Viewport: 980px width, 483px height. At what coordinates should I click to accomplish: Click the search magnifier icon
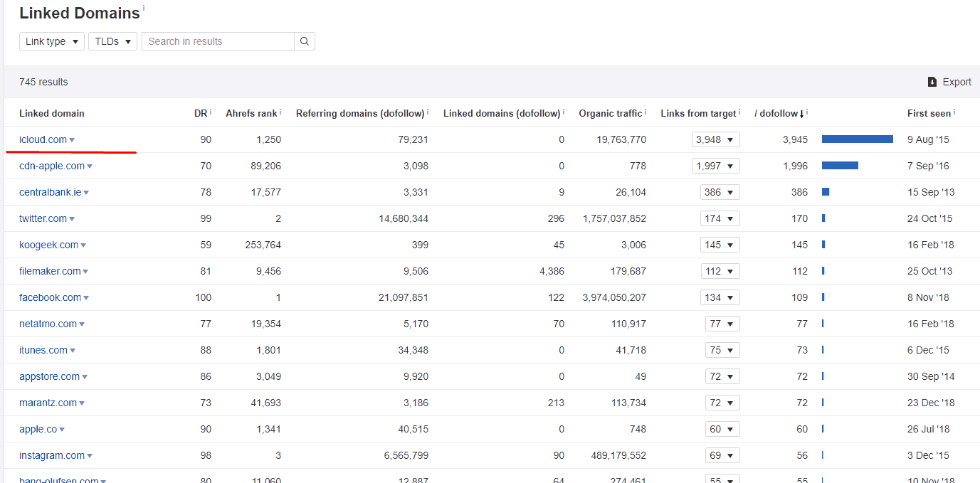(x=305, y=41)
